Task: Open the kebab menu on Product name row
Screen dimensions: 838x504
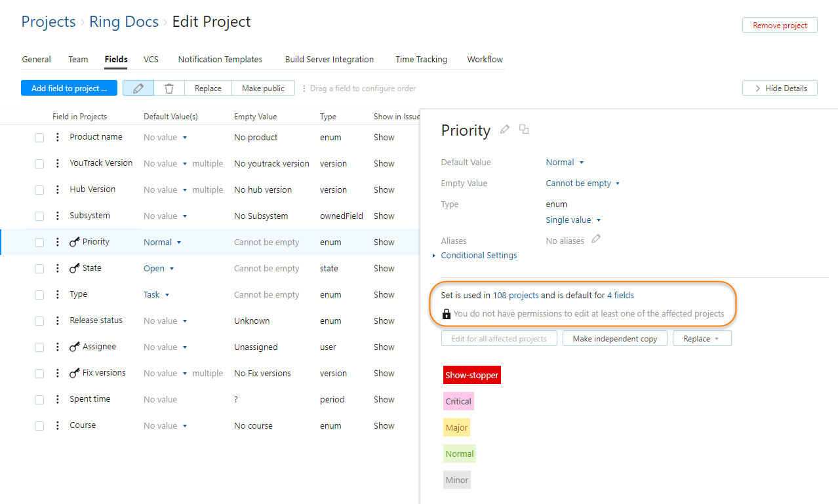Action: click(x=57, y=136)
